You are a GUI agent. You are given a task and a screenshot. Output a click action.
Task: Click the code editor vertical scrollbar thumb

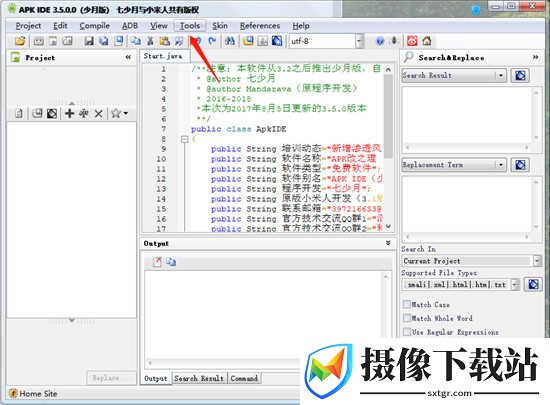click(x=388, y=116)
